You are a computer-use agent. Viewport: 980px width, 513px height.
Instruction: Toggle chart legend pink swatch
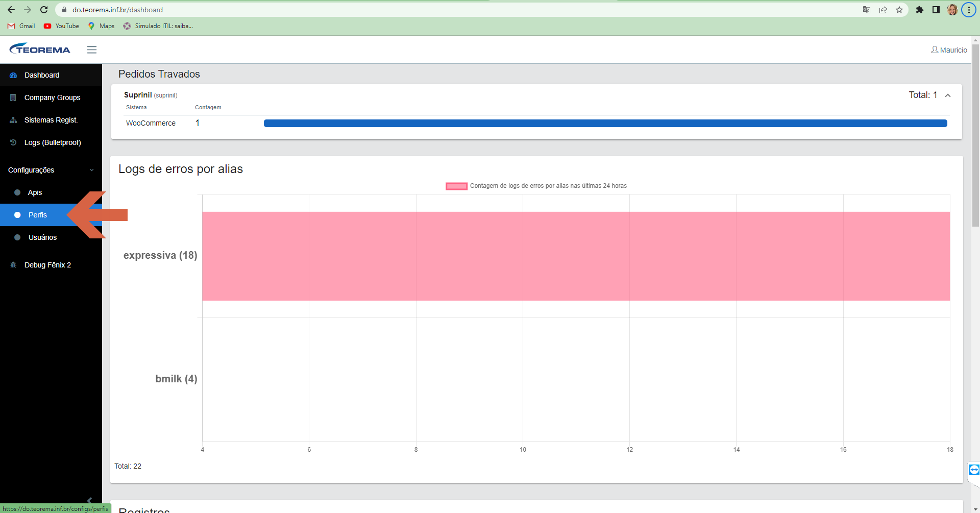click(x=456, y=186)
